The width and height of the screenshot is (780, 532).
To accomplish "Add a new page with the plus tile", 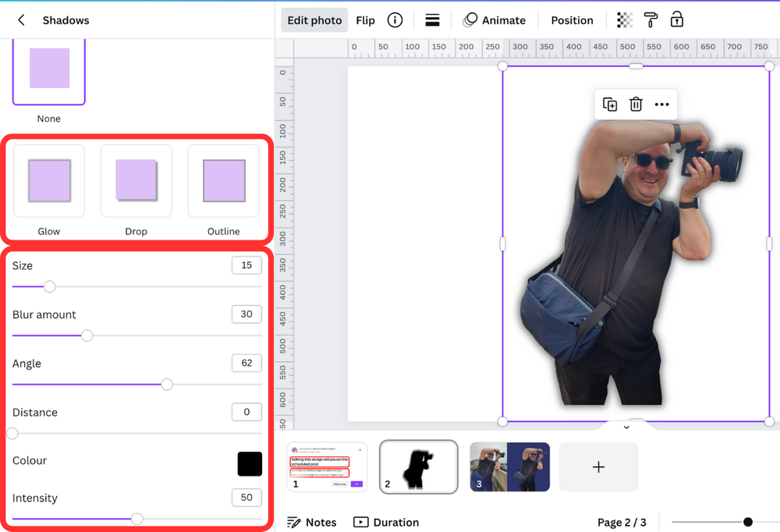I will click(597, 466).
